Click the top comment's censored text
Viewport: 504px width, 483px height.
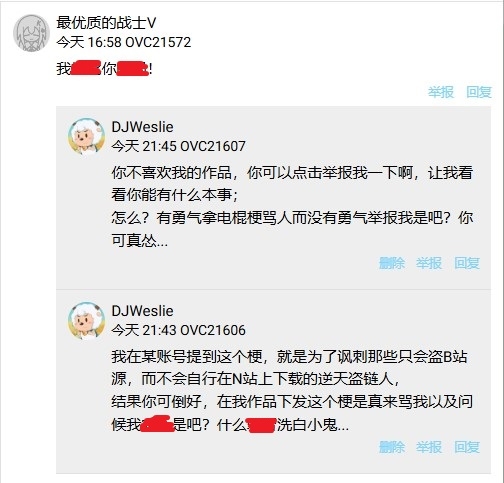(x=104, y=69)
